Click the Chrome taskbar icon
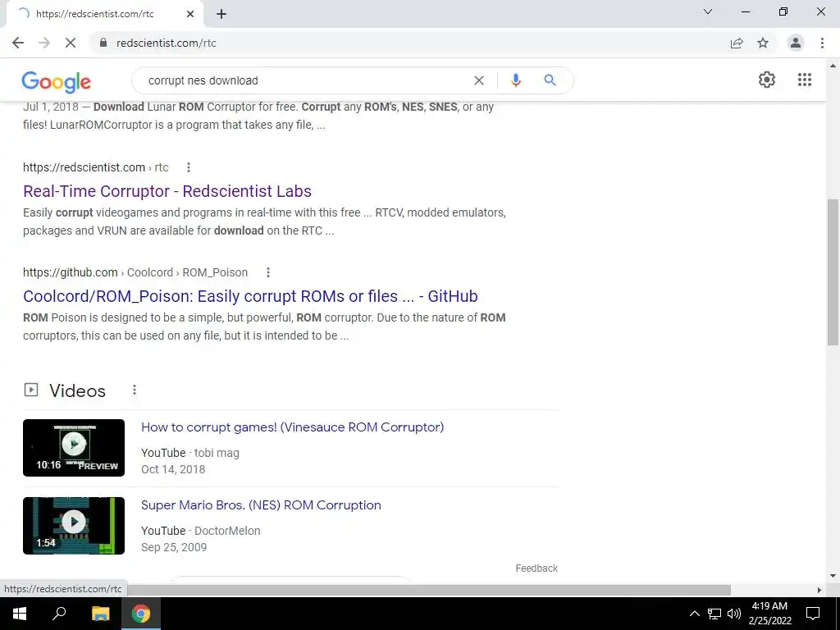840x630 pixels. click(141, 614)
